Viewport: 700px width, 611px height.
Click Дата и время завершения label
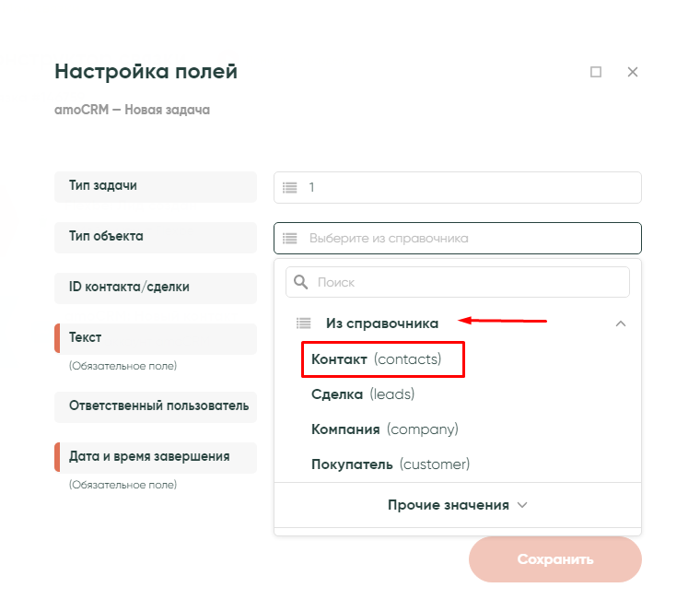[149, 456]
